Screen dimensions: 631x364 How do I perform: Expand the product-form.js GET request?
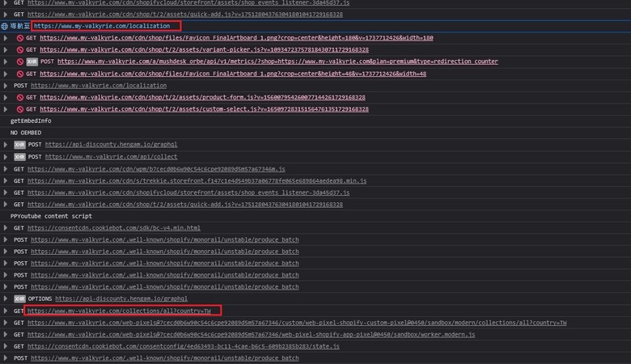pyautogui.click(x=5, y=97)
